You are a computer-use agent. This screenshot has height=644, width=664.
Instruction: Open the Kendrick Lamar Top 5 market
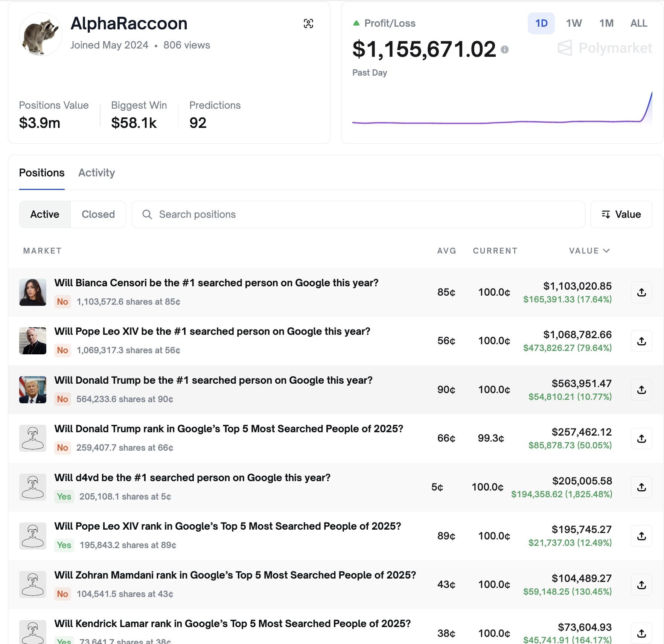click(x=232, y=624)
